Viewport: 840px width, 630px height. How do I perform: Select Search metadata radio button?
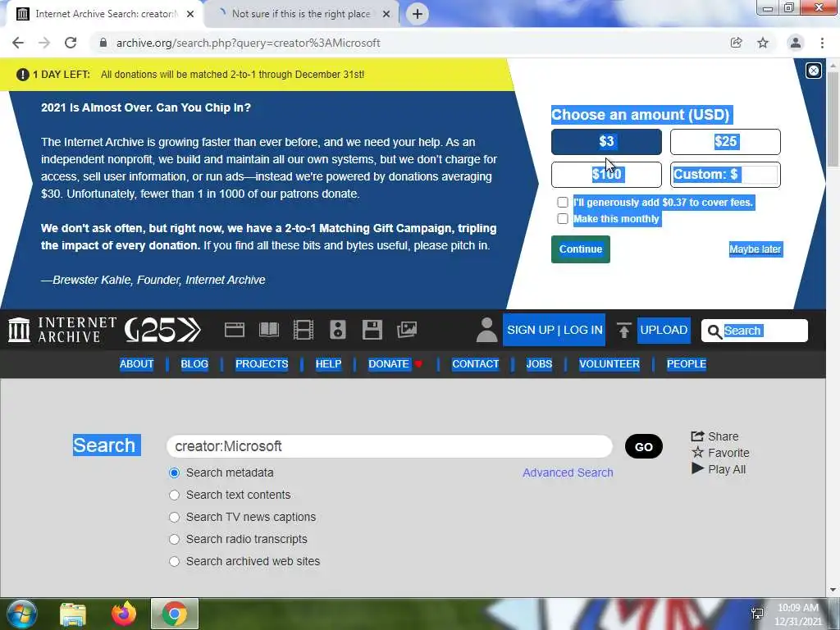(x=174, y=472)
